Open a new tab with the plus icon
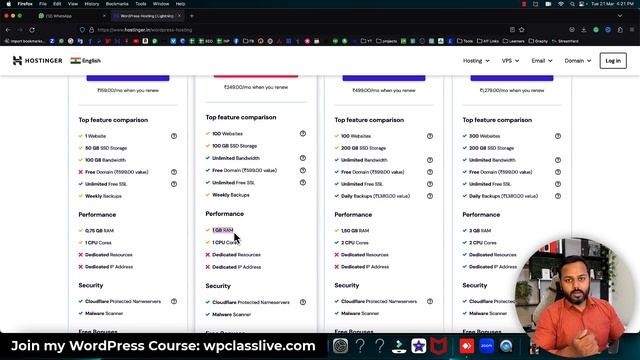Screen dimensions: 640x360 click(x=192, y=16)
